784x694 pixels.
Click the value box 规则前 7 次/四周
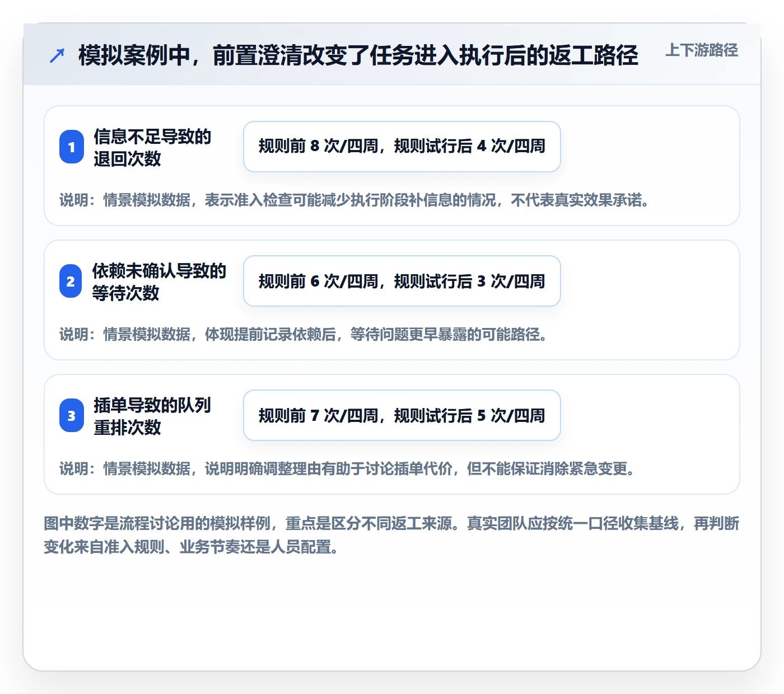(402, 415)
